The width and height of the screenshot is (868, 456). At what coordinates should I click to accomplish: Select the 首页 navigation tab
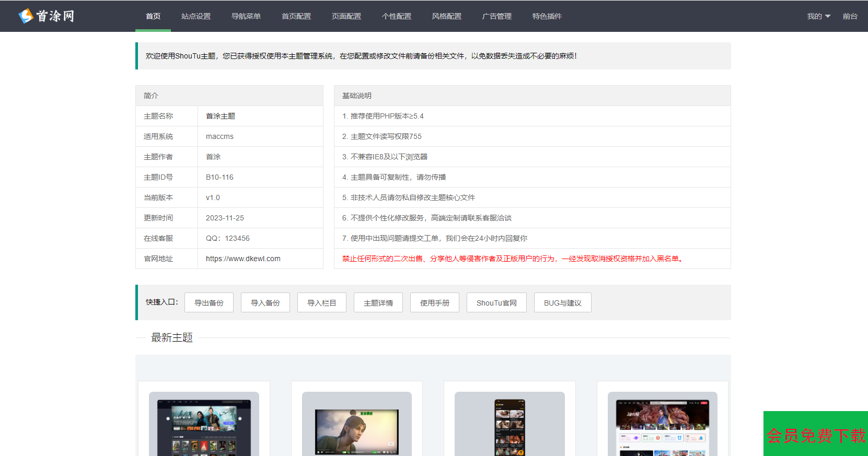click(153, 16)
